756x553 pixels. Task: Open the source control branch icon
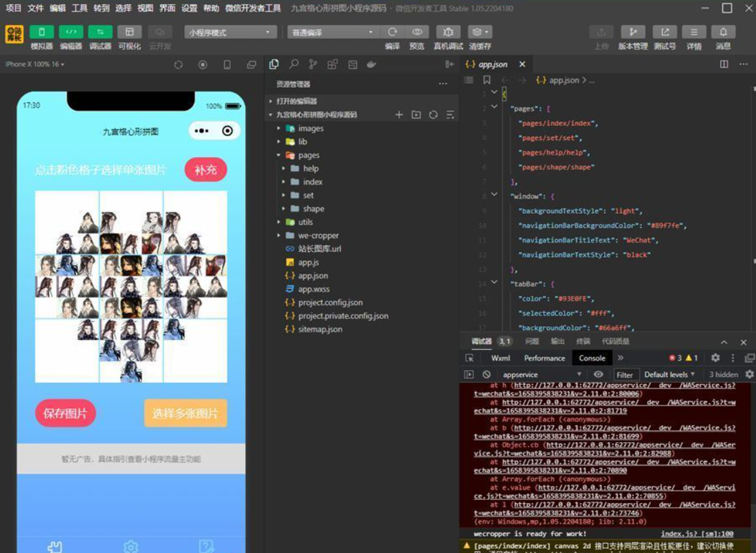point(313,64)
